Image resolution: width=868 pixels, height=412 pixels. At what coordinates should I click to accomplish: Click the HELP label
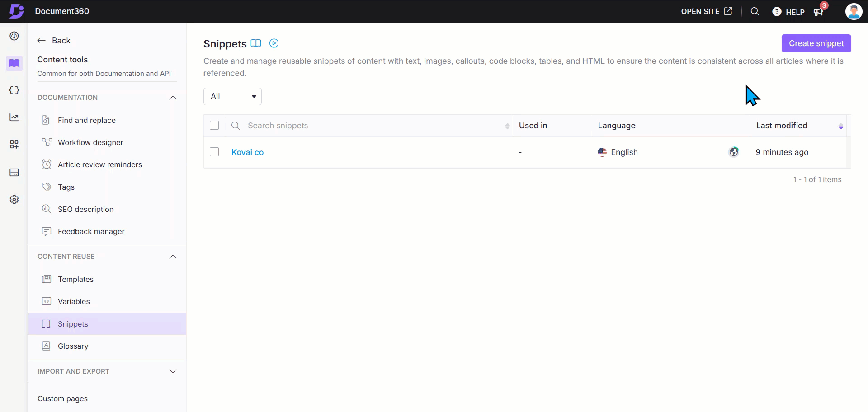[795, 12]
